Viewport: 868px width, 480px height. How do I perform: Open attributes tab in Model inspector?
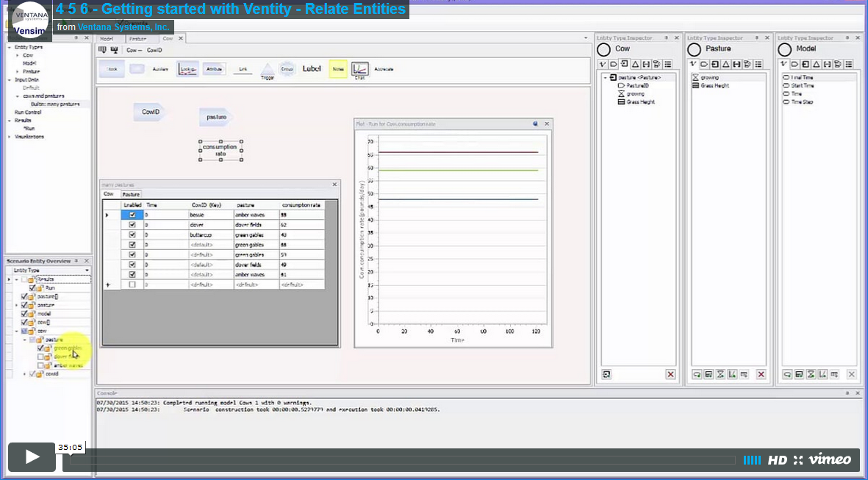click(795, 64)
